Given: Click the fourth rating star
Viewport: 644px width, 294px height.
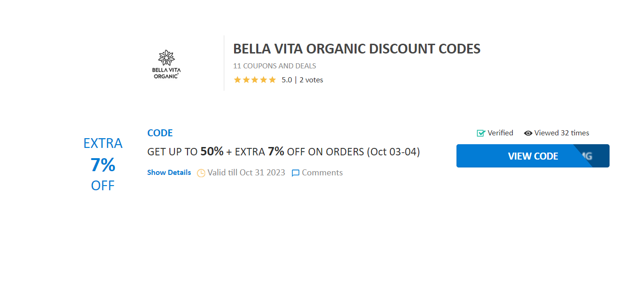Looking at the screenshot, I should click(x=264, y=80).
